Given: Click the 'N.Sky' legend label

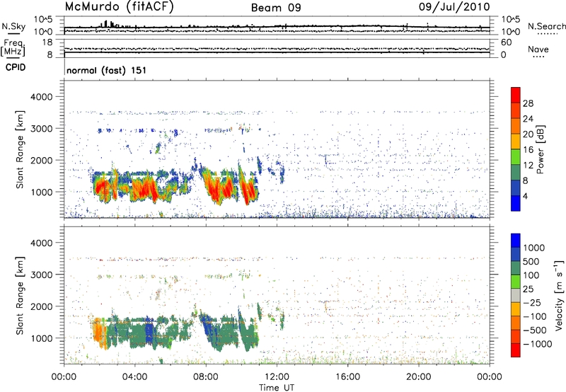Looking at the screenshot, I should click(13, 26).
